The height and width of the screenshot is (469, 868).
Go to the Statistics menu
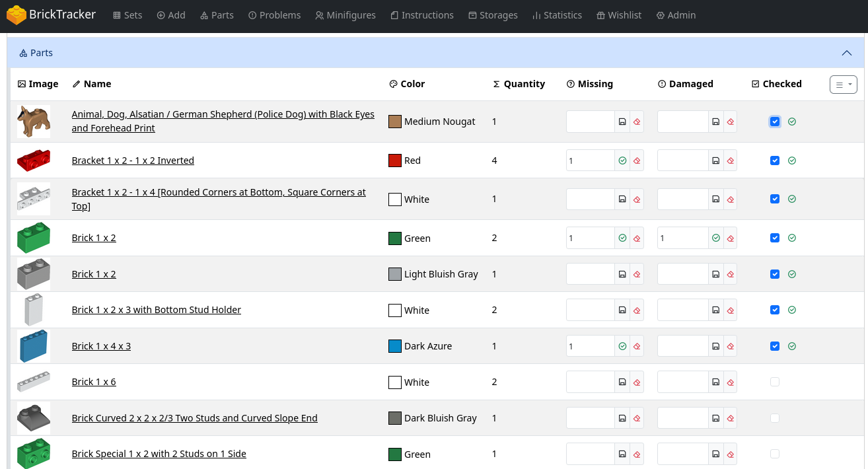click(557, 15)
